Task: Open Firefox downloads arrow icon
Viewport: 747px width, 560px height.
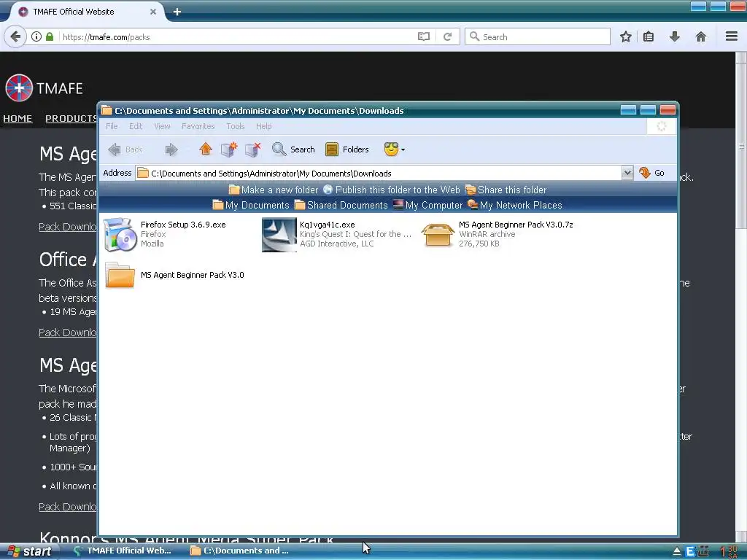Action: pos(675,36)
